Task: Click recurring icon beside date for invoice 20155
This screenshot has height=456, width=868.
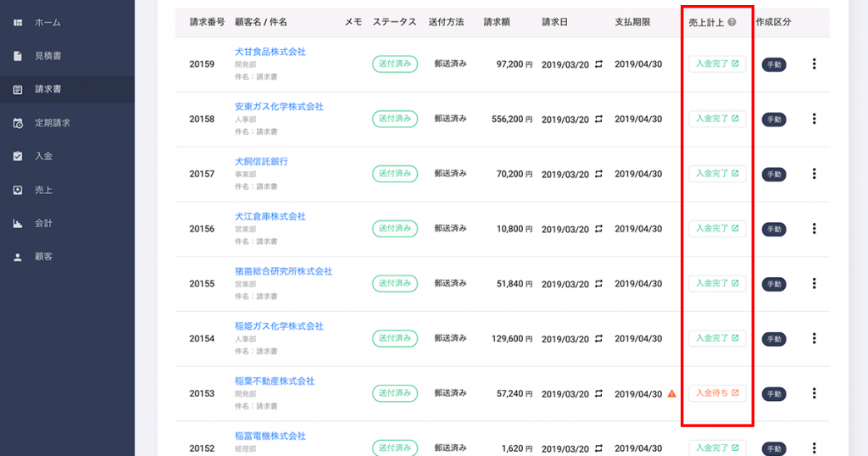Action: [598, 283]
